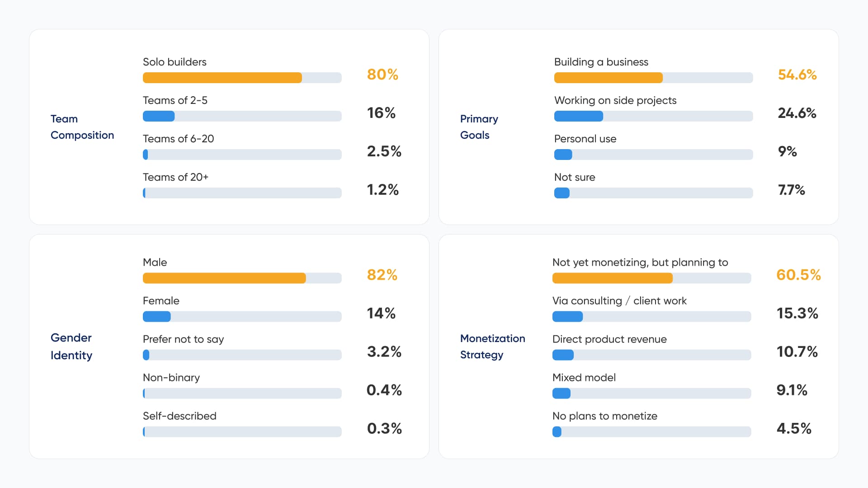Image resolution: width=868 pixels, height=488 pixels.
Task: Click the Gender Identity heading
Action: [x=71, y=347]
